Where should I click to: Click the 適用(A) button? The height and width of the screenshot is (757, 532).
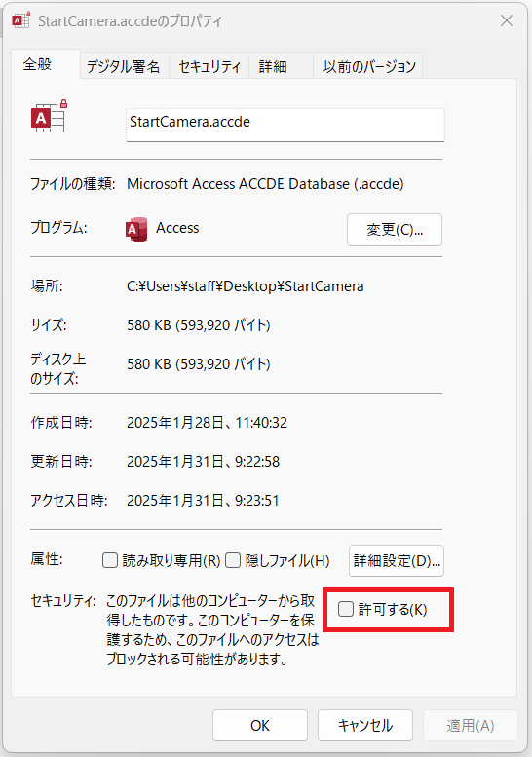click(471, 725)
